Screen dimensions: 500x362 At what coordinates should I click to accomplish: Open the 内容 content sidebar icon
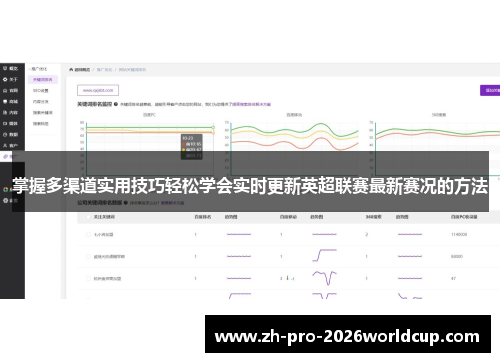click(5, 112)
